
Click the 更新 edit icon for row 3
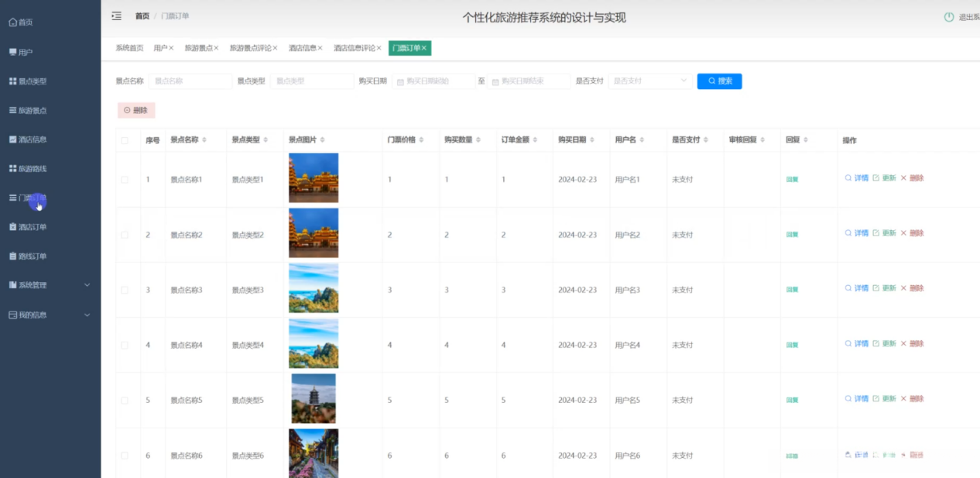tap(876, 288)
